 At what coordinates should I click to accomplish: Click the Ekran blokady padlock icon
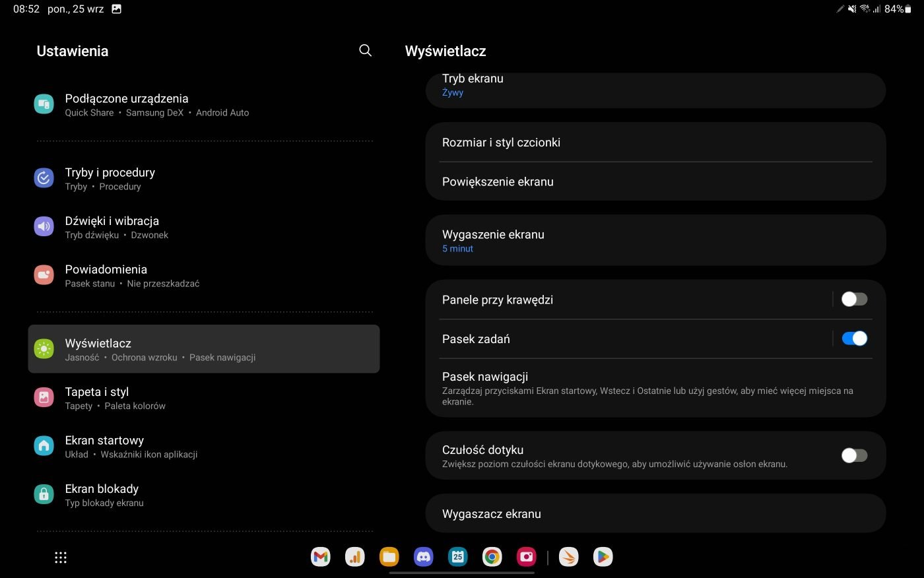(x=44, y=494)
